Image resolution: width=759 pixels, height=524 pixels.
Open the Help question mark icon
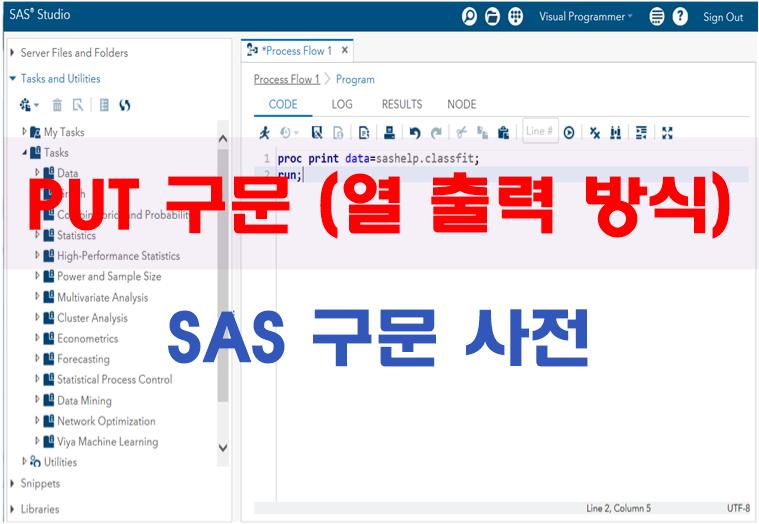coord(680,17)
